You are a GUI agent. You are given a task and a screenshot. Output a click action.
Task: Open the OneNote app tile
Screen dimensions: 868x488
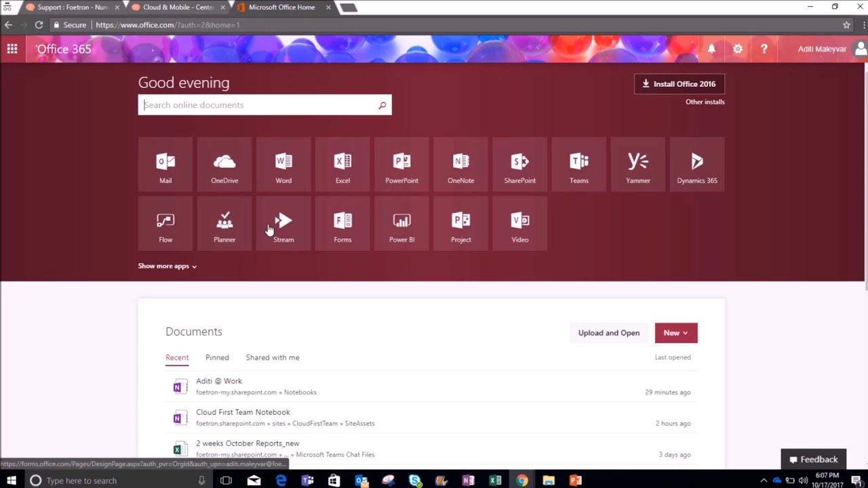point(460,165)
